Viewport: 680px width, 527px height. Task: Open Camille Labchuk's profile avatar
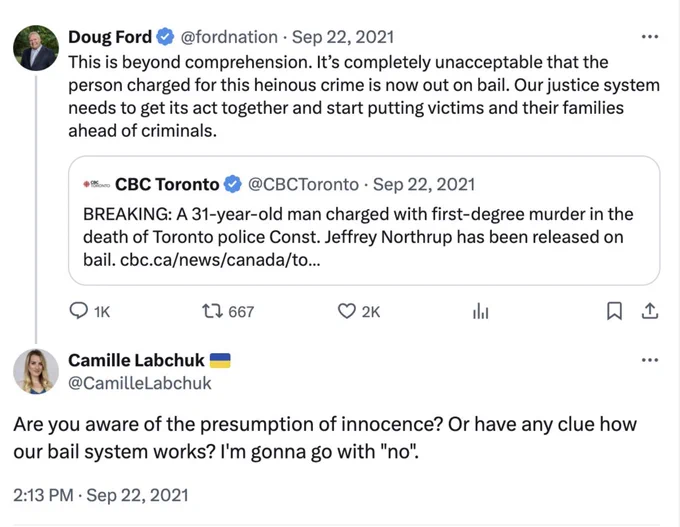tap(36, 371)
